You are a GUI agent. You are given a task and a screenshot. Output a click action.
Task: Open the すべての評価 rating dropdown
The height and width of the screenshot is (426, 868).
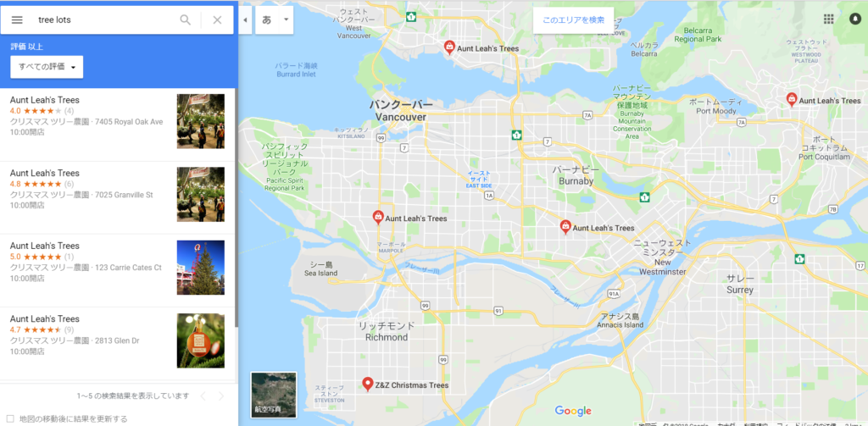47,66
